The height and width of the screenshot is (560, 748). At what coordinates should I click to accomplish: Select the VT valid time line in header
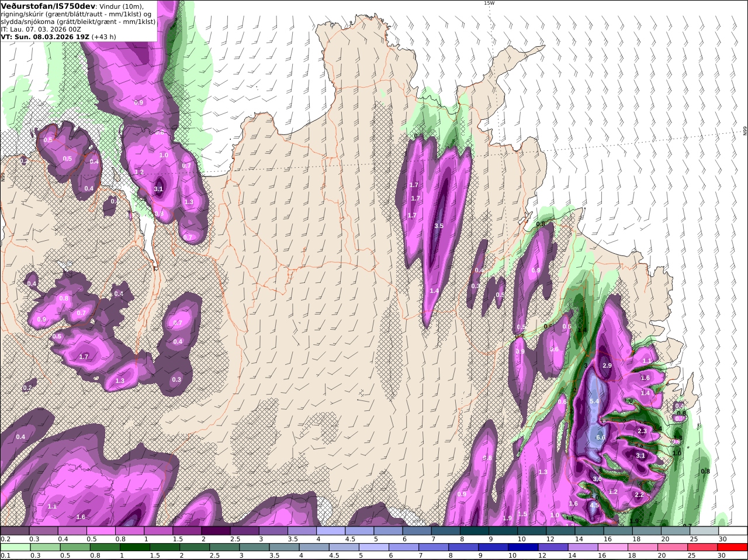(58, 36)
